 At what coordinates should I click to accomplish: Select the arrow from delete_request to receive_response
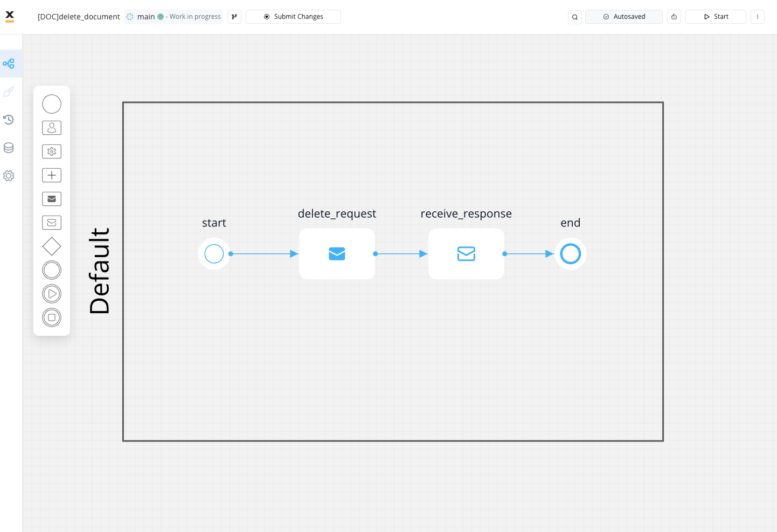(401, 254)
